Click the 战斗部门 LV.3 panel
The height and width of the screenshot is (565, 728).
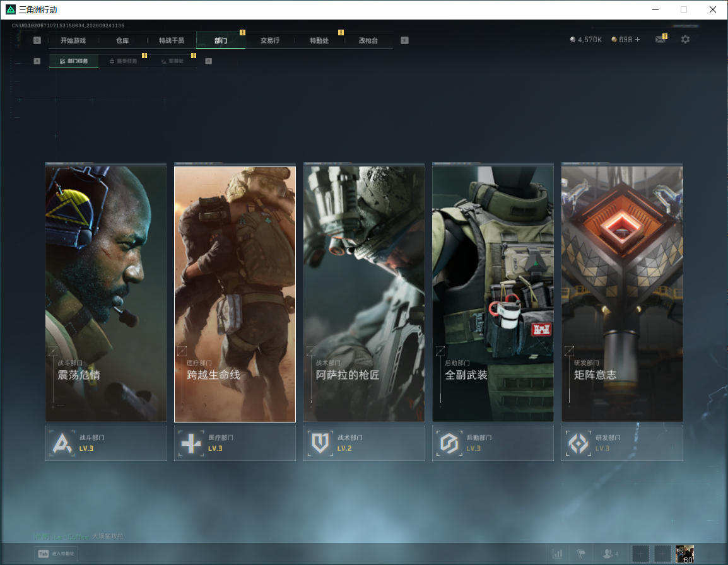(106, 443)
